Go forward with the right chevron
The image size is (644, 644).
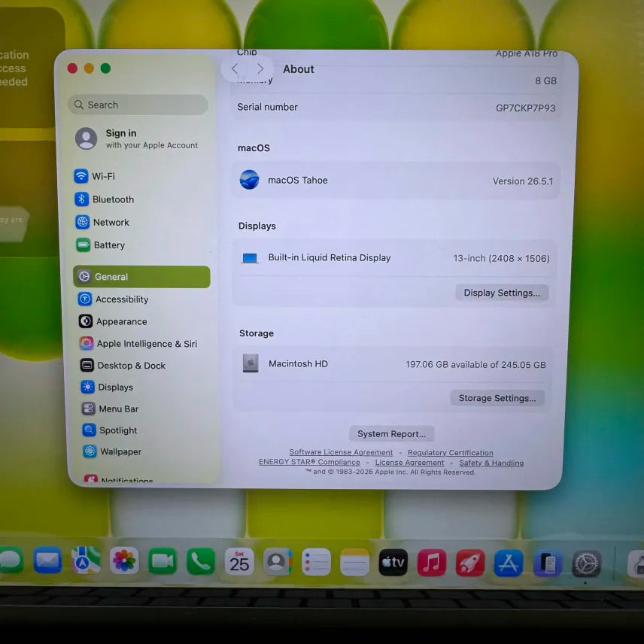[260, 68]
